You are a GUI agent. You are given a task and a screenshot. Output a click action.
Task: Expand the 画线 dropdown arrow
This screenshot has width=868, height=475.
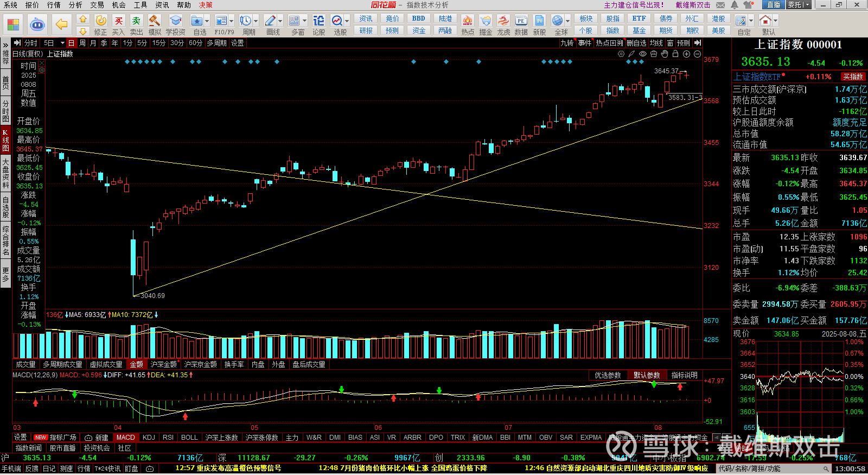(280, 22)
